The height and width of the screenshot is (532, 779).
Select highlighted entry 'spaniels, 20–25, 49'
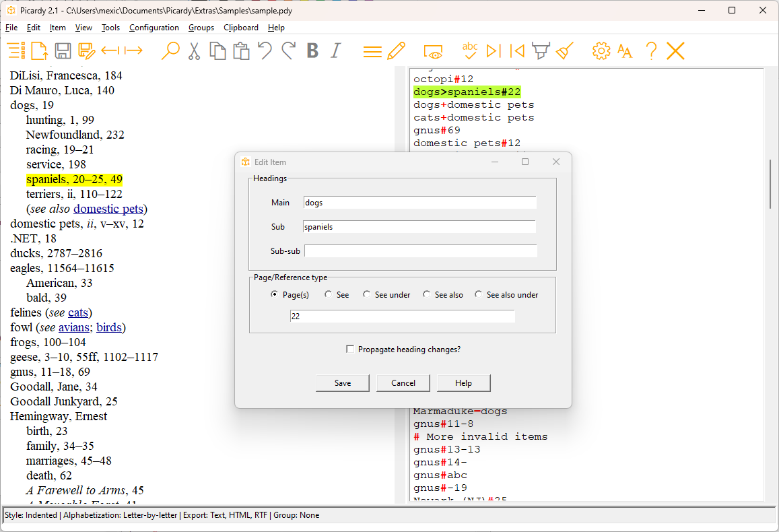pos(75,179)
